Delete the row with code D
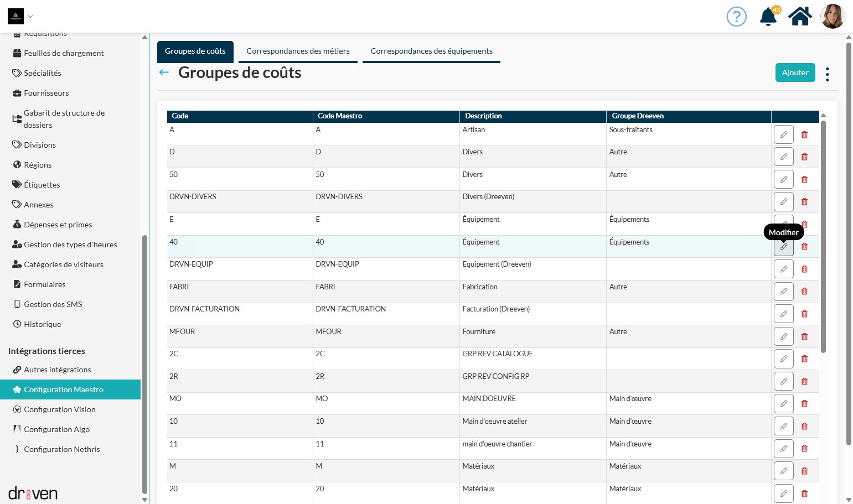Screen dimensions: 853x504 pyautogui.click(x=804, y=157)
